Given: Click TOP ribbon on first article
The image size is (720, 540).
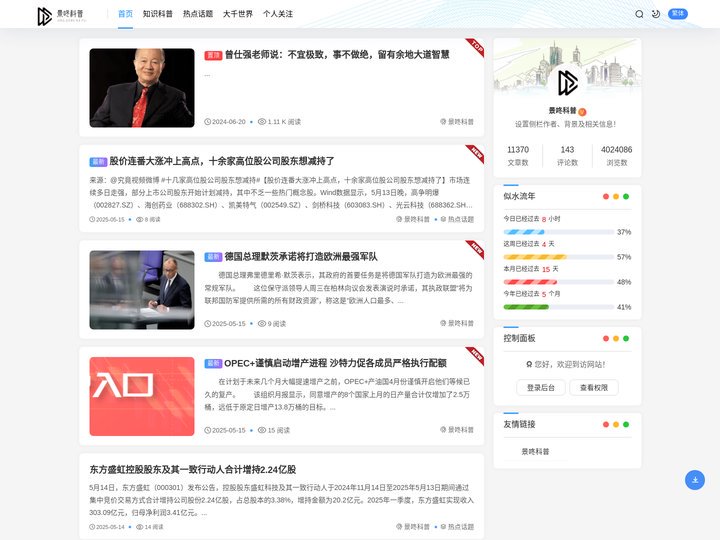Looking at the screenshot, I should [476, 47].
